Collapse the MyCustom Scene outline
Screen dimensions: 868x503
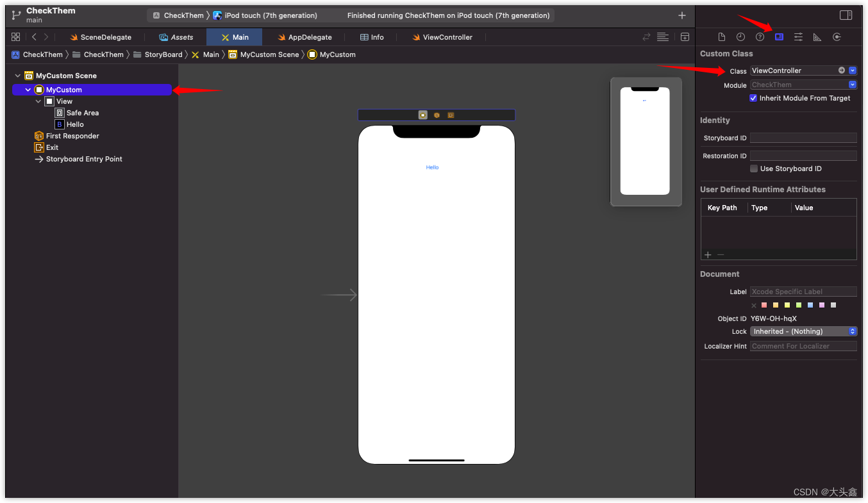pos(18,76)
